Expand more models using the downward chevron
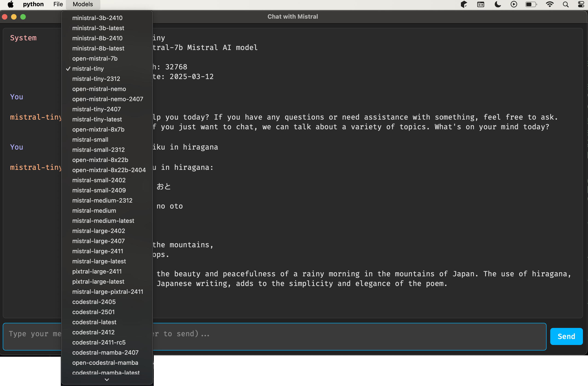Screen dimensions: 588x386 [107, 380]
